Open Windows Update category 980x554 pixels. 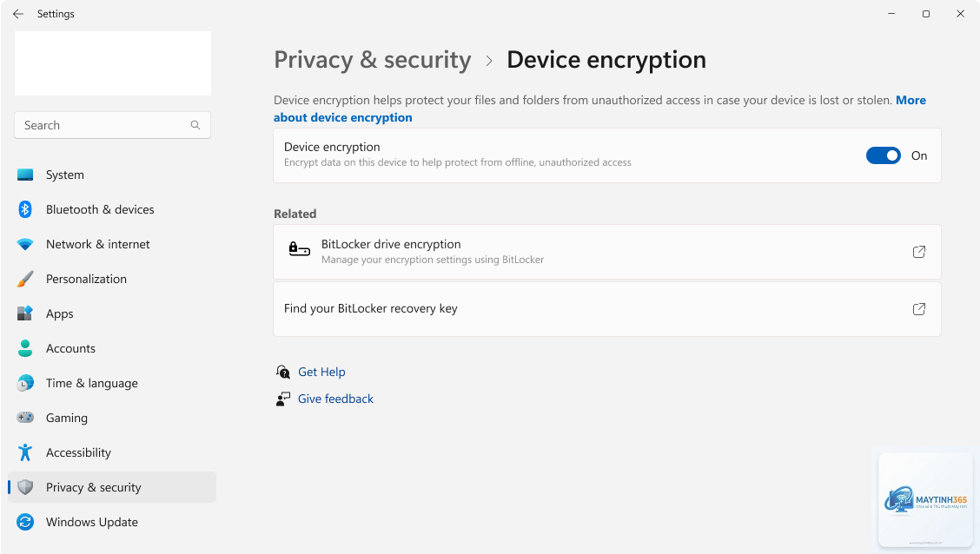(x=112, y=522)
